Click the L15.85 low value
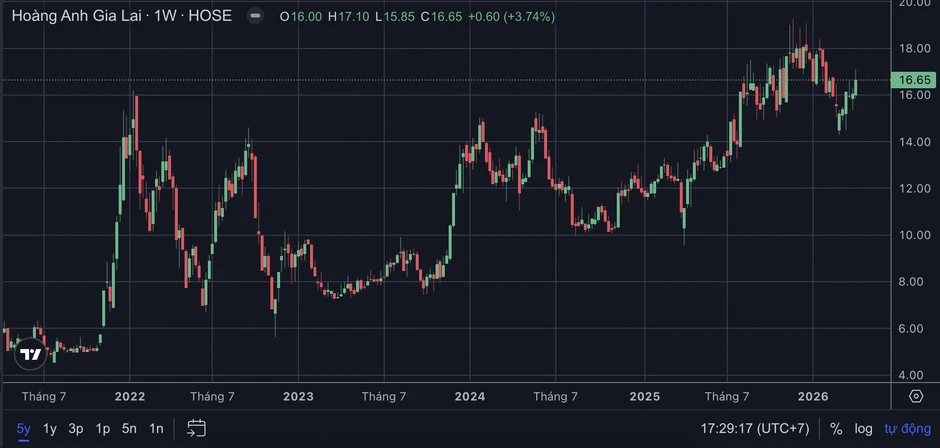Image resolution: width=940 pixels, height=448 pixels. [394, 17]
